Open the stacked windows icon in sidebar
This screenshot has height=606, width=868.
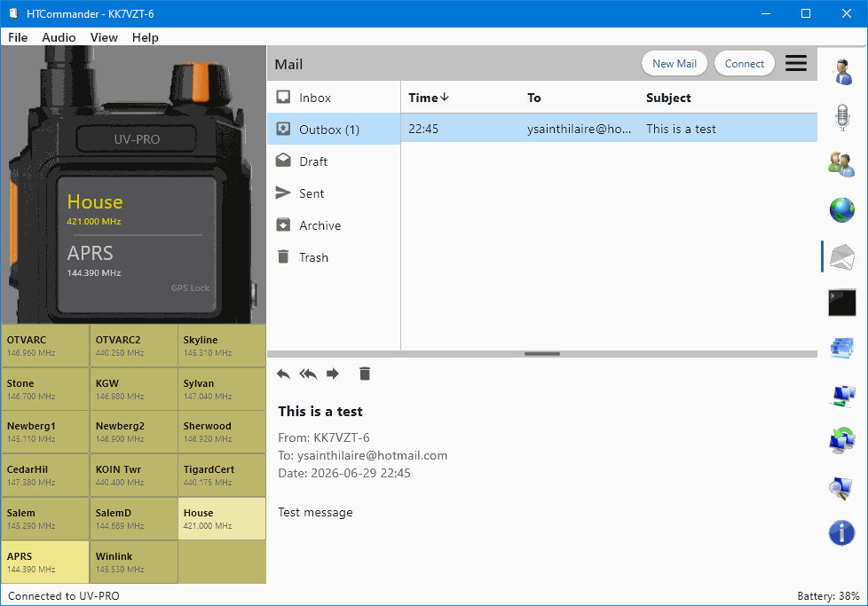pos(842,349)
